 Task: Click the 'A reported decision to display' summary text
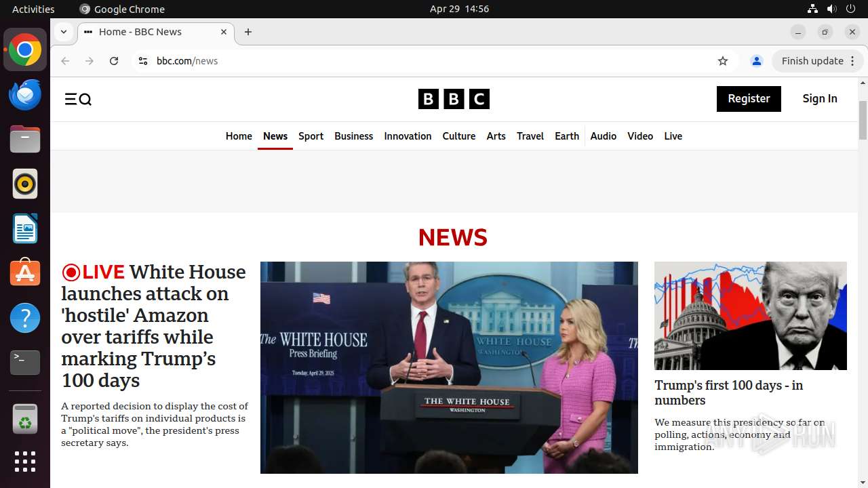(155, 424)
